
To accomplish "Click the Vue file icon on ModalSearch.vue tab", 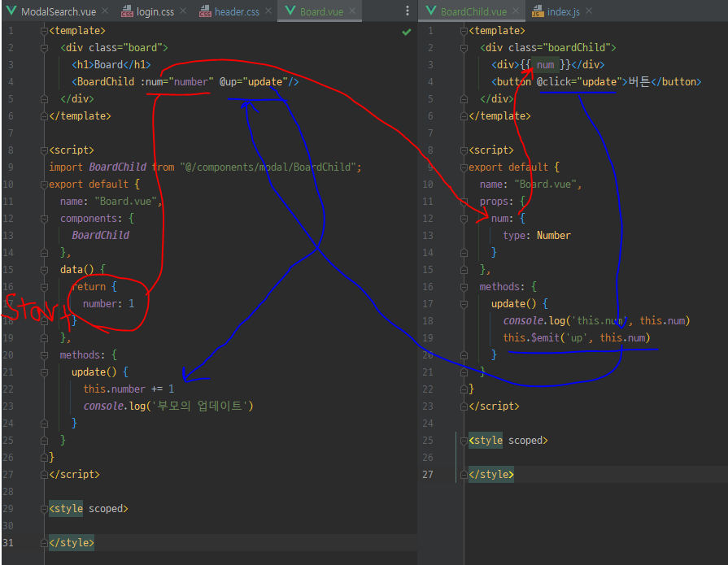I will tap(11, 11).
